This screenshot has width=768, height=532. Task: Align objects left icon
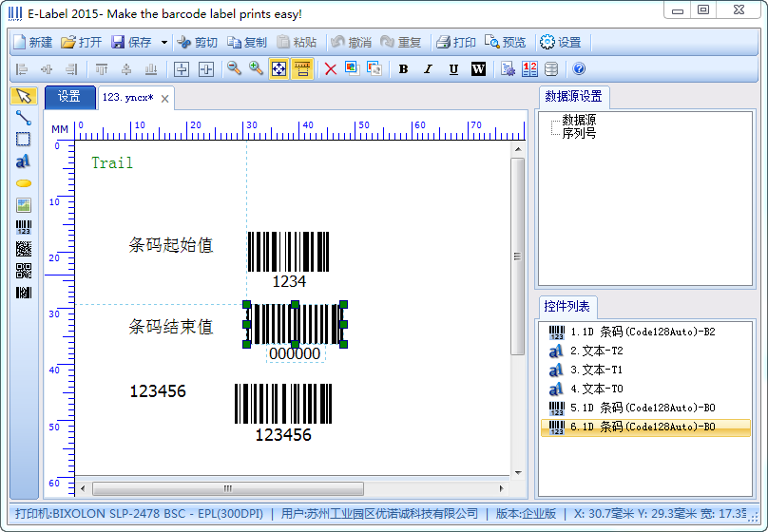(22, 69)
